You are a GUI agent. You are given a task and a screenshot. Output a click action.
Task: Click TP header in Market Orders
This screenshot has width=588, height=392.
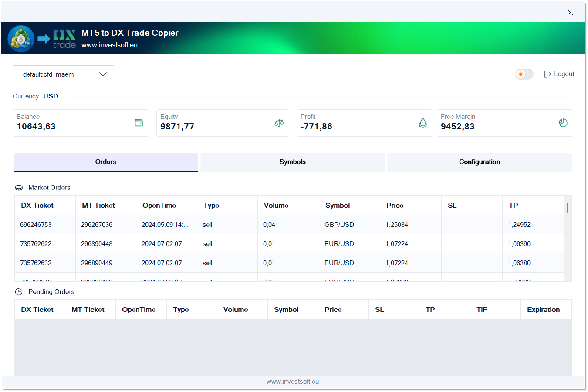[x=533, y=206]
